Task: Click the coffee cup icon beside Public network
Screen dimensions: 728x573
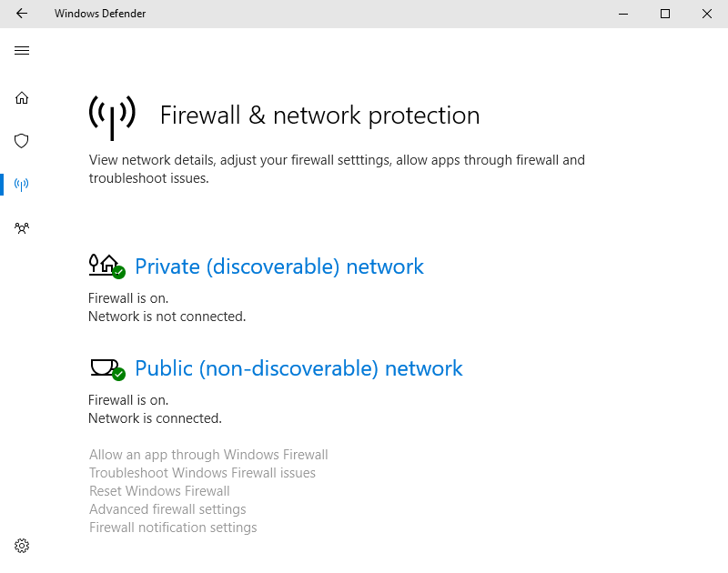Action: pos(103,366)
